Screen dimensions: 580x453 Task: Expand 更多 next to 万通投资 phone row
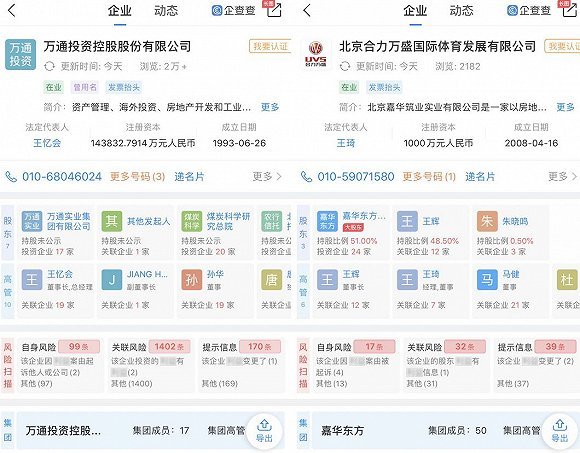(267, 177)
